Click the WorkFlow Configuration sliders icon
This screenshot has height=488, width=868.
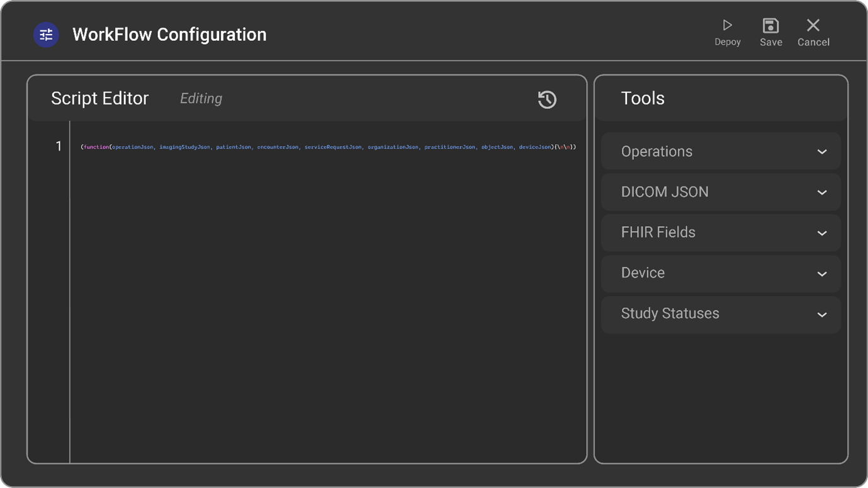[46, 35]
